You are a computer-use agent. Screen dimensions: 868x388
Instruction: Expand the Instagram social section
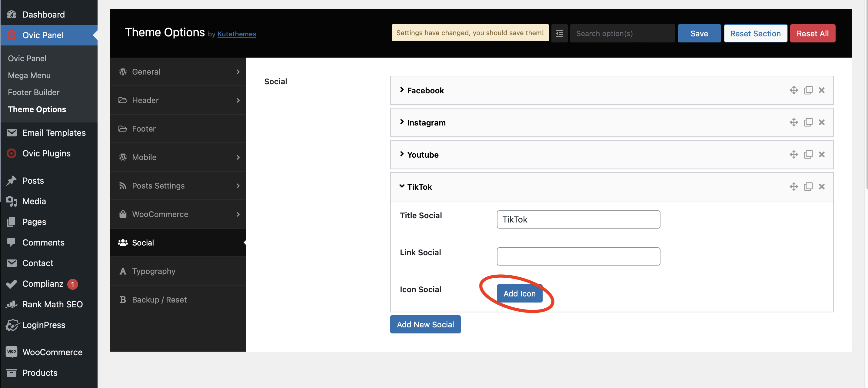402,122
